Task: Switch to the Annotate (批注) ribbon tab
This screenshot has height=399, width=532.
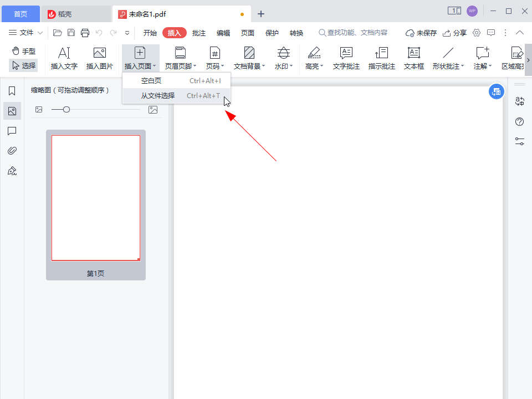Action: coord(199,33)
